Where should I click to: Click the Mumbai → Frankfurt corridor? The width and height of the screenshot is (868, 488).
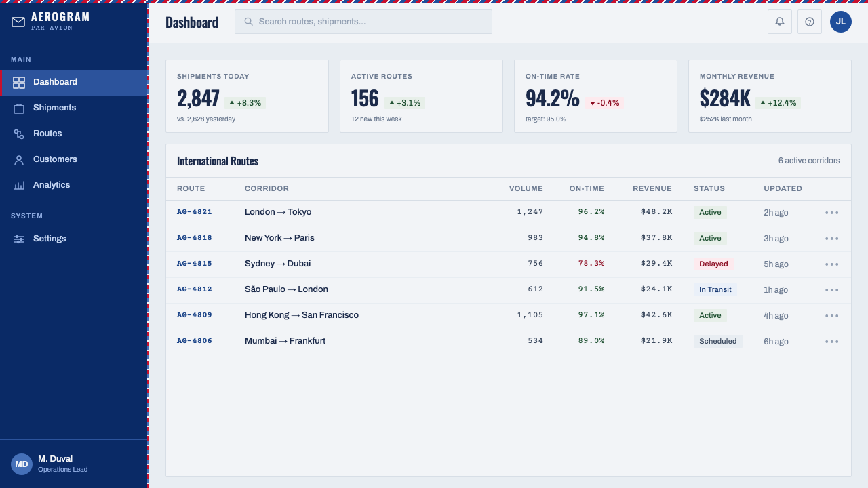coord(285,341)
